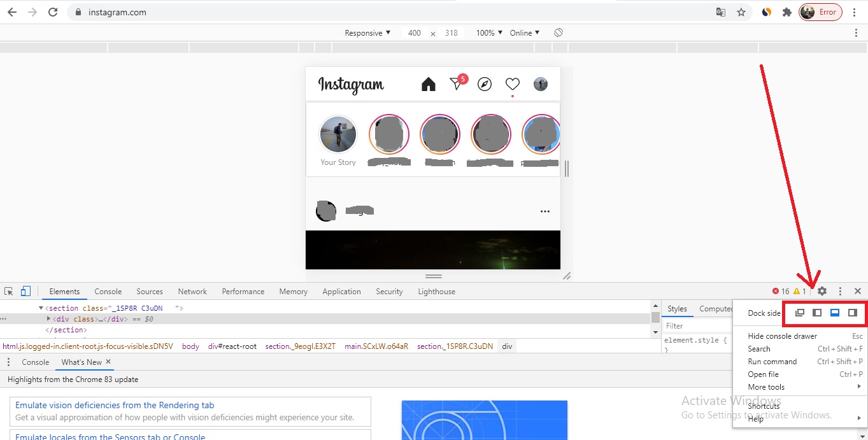Image resolution: width=868 pixels, height=440 pixels.
Task: Choose Shortcuts menu item
Action: (799, 406)
